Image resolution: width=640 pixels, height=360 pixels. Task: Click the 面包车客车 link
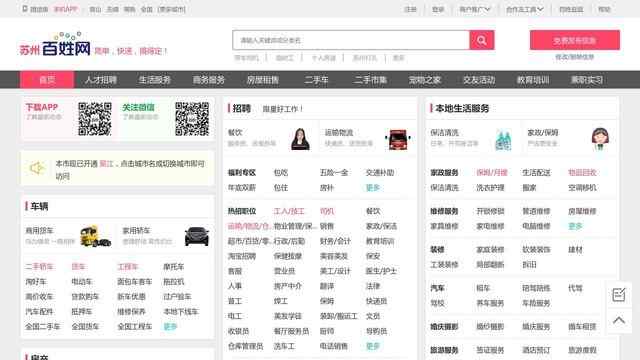pyautogui.click(x=135, y=282)
